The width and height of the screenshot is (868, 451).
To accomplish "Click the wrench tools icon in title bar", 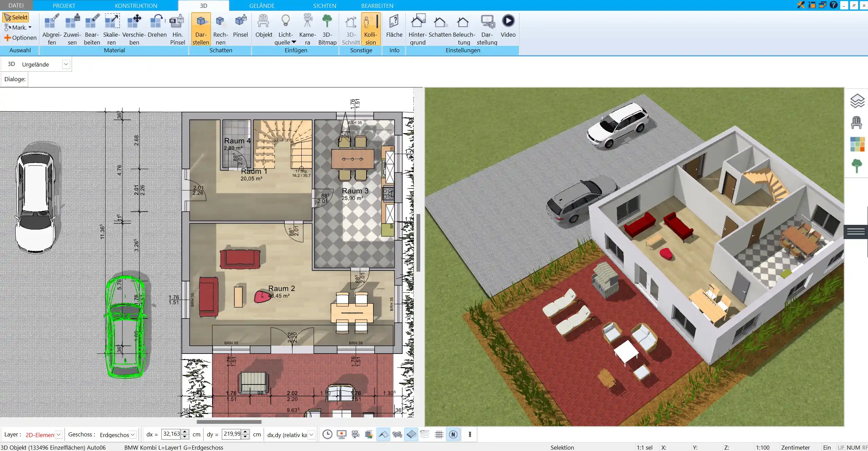I will (x=801, y=5).
